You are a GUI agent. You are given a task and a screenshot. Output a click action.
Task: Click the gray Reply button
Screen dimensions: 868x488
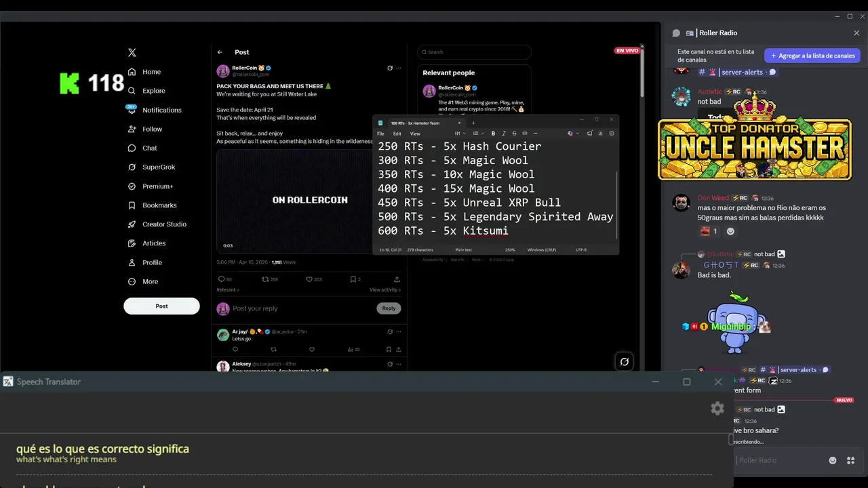tap(389, 308)
